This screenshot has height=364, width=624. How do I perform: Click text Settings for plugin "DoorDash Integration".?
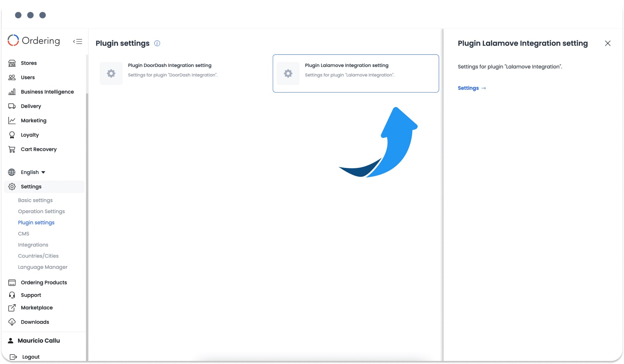click(173, 75)
